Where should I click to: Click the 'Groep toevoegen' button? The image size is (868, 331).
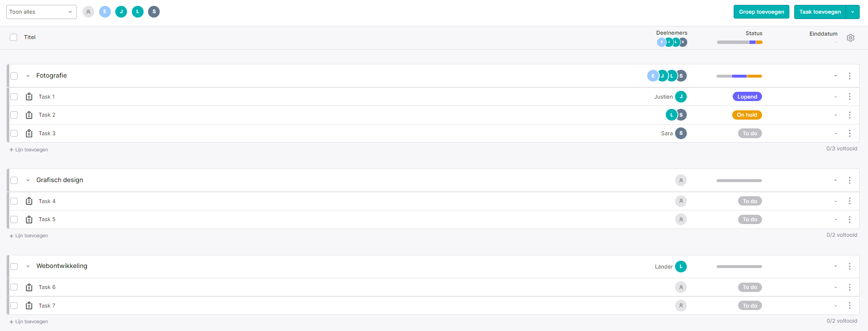[x=762, y=12]
